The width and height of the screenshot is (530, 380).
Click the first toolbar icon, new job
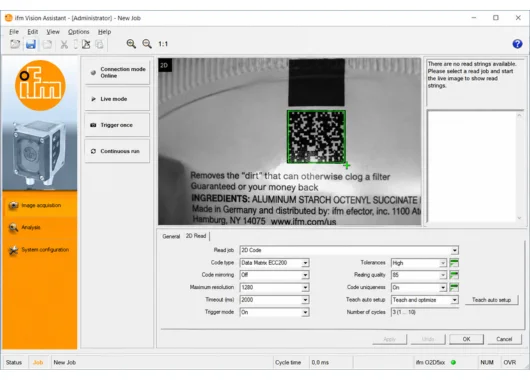(15, 44)
